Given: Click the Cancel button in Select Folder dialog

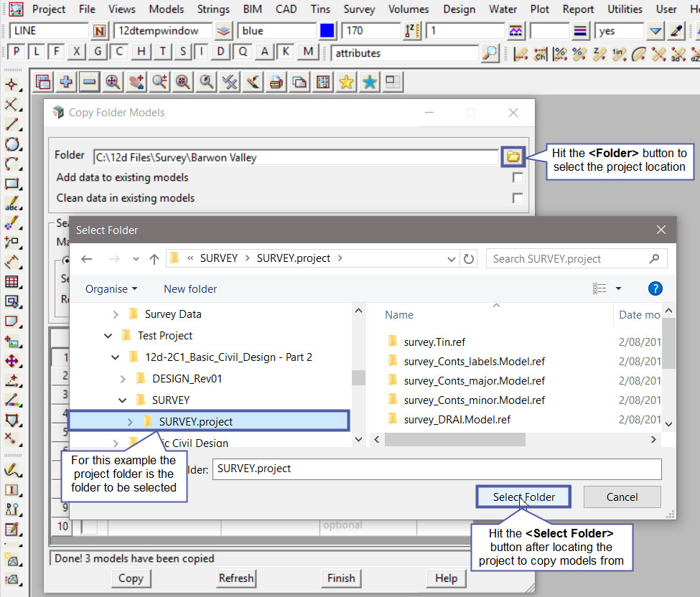Looking at the screenshot, I should pyautogui.click(x=622, y=497).
